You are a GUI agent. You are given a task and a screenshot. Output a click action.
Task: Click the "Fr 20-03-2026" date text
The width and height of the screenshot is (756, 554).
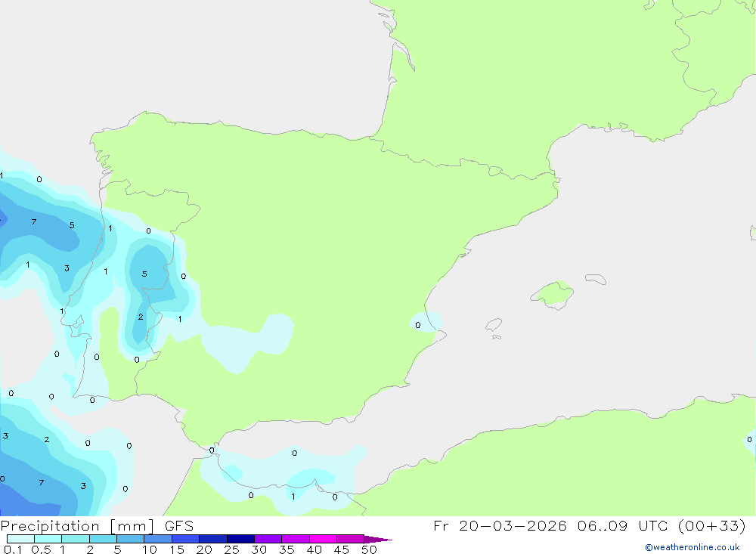coord(500,525)
